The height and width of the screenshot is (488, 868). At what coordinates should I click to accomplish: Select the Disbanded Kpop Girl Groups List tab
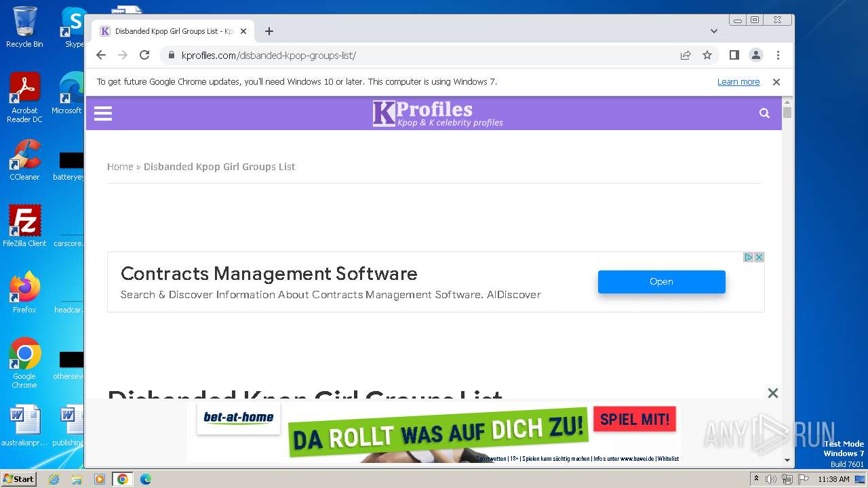(x=173, y=31)
